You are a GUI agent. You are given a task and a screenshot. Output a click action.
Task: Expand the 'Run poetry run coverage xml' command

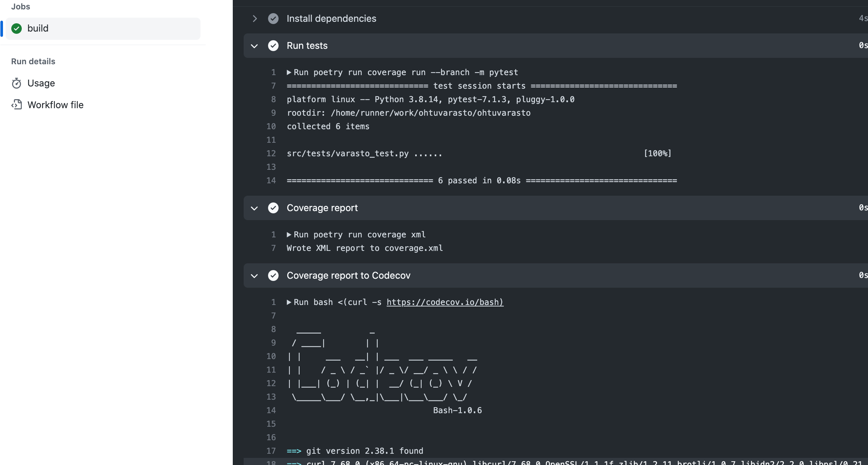click(289, 235)
